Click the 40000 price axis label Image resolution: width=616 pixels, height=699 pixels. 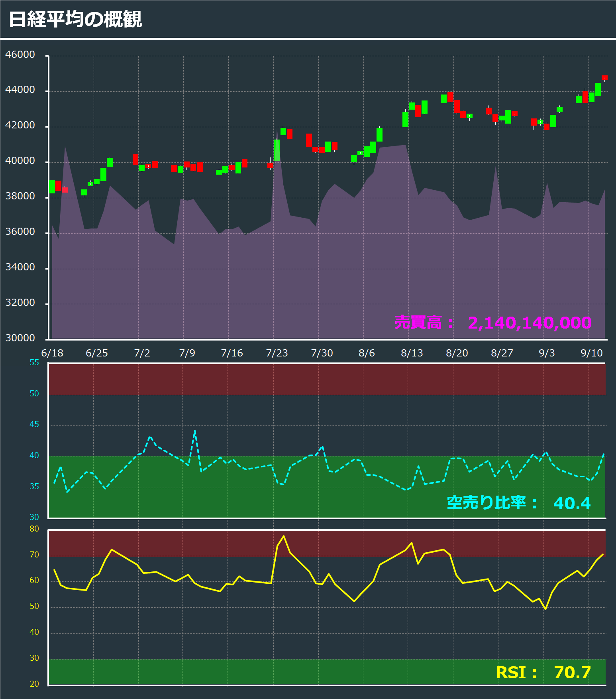[20, 161]
